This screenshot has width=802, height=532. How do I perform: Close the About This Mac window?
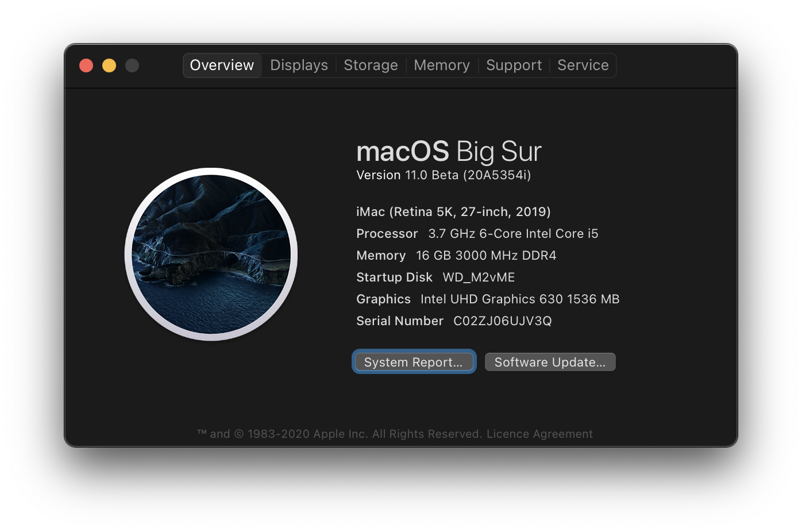[x=86, y=65]
